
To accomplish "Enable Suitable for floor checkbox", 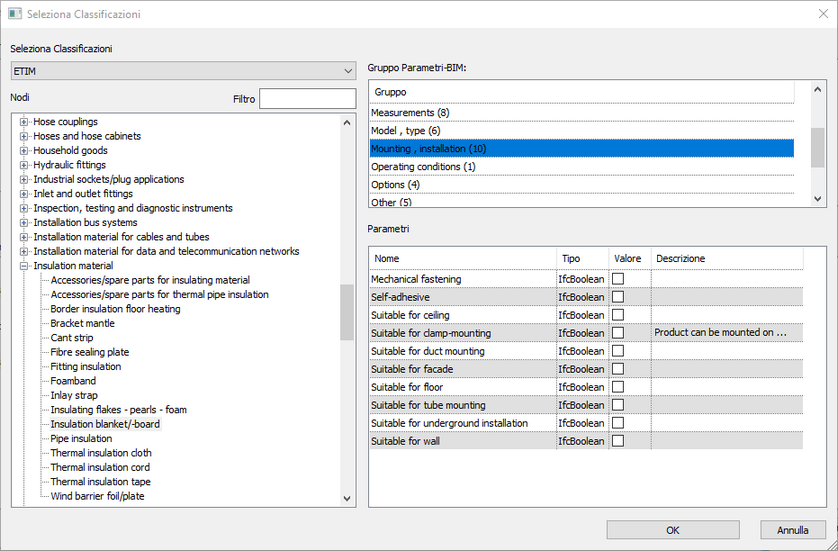I will click(x=618, y=387).
